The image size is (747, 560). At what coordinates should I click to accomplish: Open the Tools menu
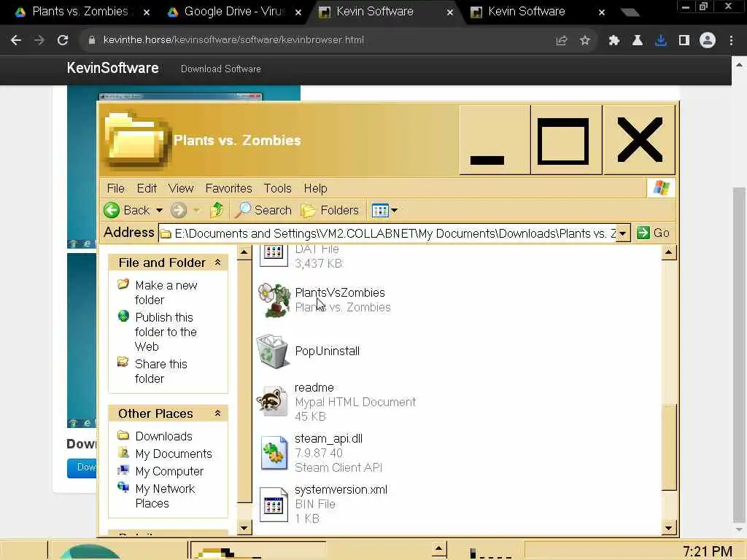tap(278, 188)
